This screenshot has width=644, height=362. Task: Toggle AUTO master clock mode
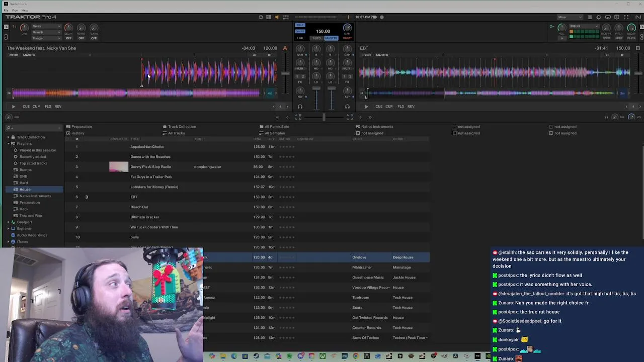[316, 38]
